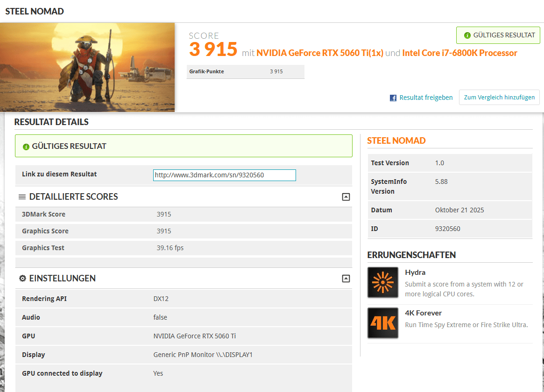Select the result link URL field
Image resolution: width=544 pixels, height=392 pixels.
[x=225, y=175]
